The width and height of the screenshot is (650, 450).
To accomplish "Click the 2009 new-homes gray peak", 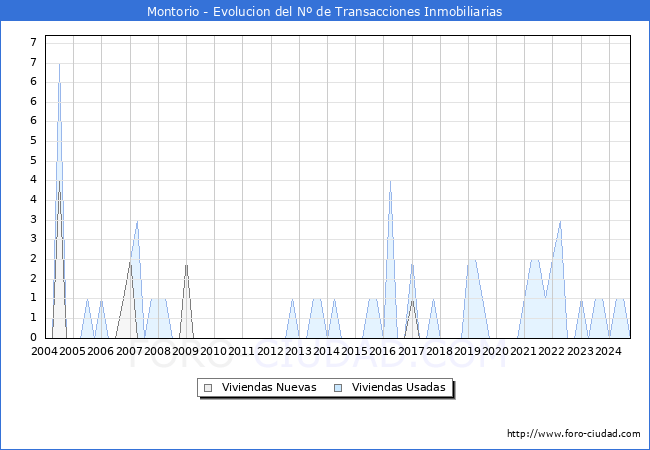I will pyautogui.click(x=186, y=266).
